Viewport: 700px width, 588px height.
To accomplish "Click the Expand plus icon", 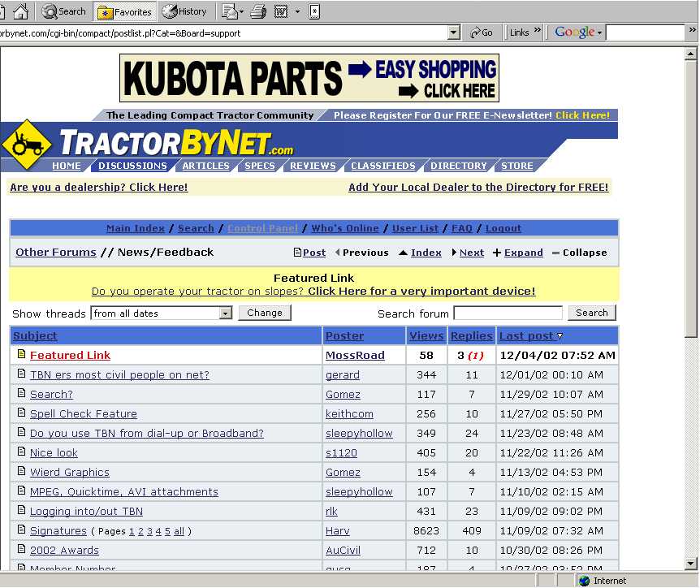I will pyautogui.click(x=497, y=253).
